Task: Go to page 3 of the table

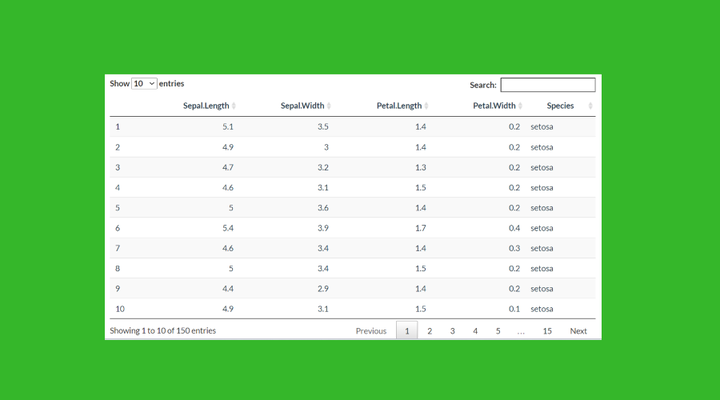Action: (x=452, y=331)
